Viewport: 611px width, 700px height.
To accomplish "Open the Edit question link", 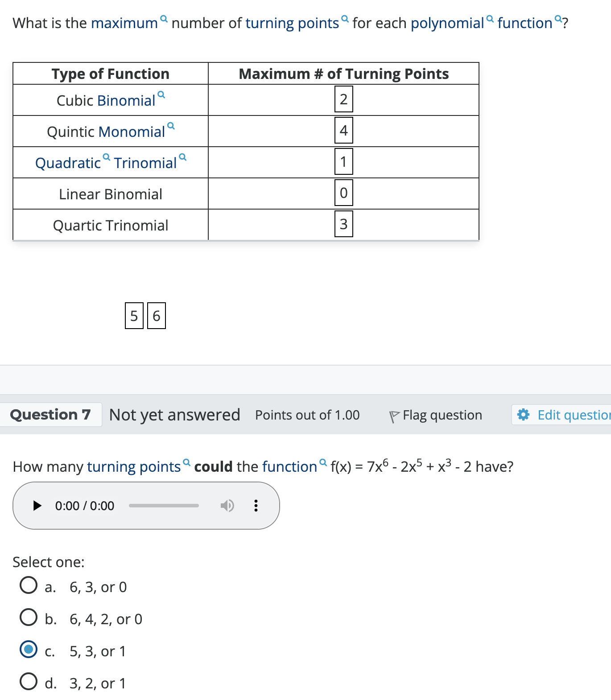I will tap(573, 415).
